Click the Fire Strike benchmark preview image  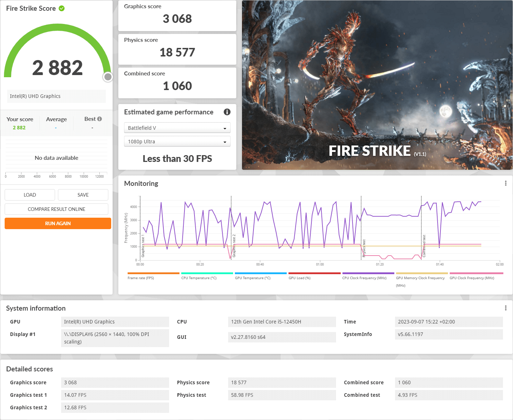click(x=377, y=85)
